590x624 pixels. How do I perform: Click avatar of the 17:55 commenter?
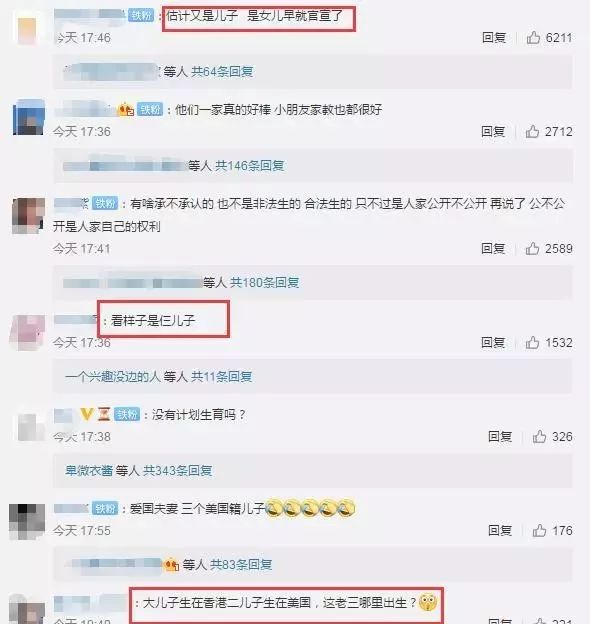27,521
